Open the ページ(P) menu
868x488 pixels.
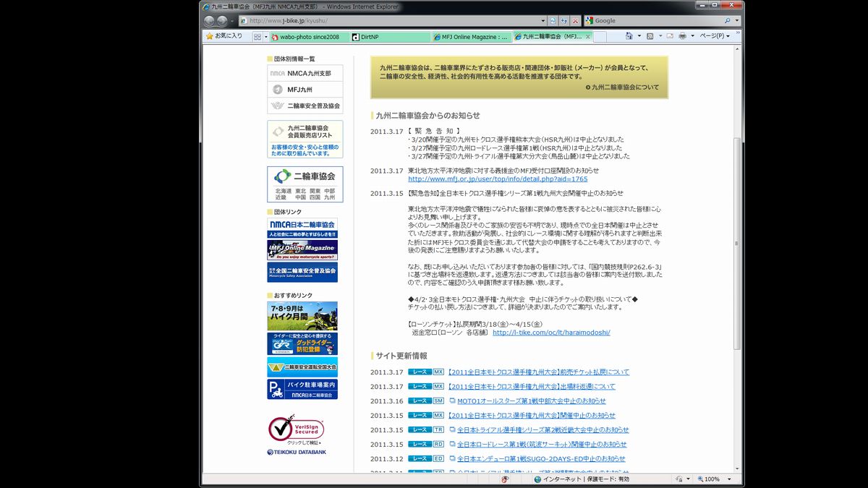pyautogui.click(x=715, y=35)
